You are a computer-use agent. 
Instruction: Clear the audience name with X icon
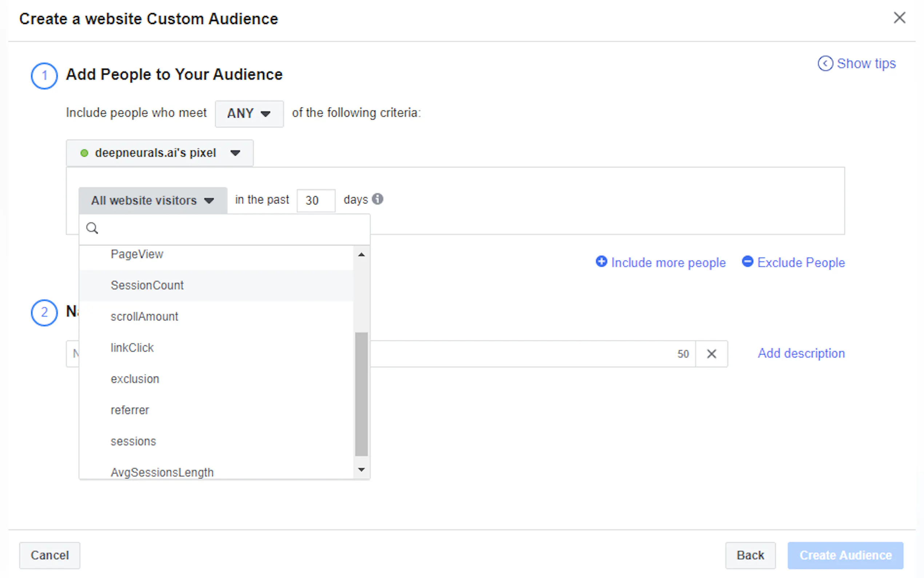[711, 353]
